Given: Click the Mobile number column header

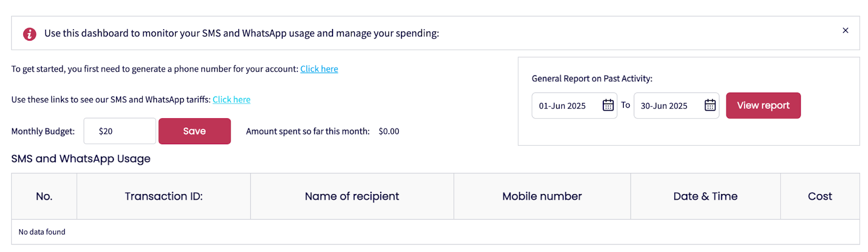Looking at the screenshot, I should [x=542, y=196].
